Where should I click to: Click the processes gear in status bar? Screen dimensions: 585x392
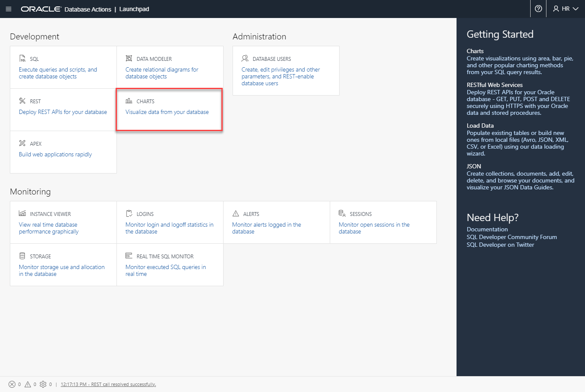[43, 384]
